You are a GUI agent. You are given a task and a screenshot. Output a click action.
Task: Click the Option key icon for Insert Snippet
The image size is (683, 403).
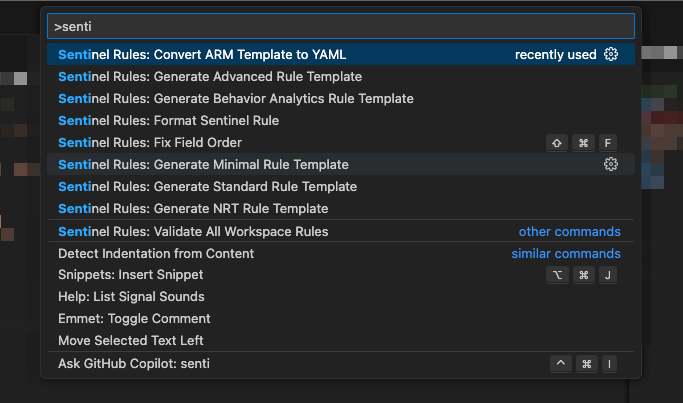(x=557, y=275)
